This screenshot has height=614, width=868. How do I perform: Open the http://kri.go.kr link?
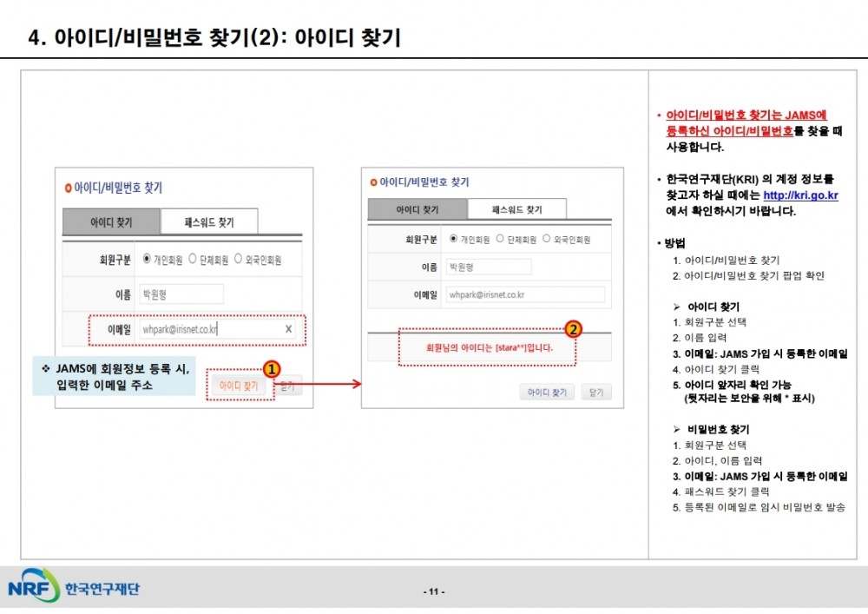(x=800, y=195)
